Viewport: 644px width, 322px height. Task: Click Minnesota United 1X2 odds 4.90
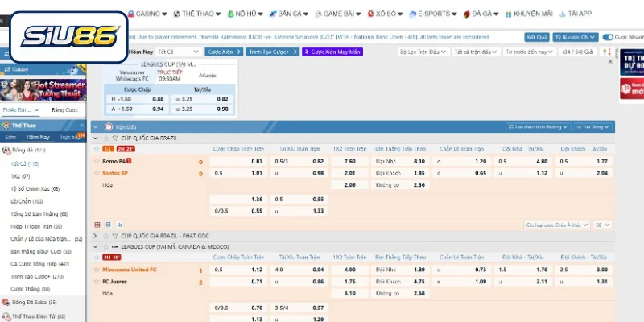point(349,270)
